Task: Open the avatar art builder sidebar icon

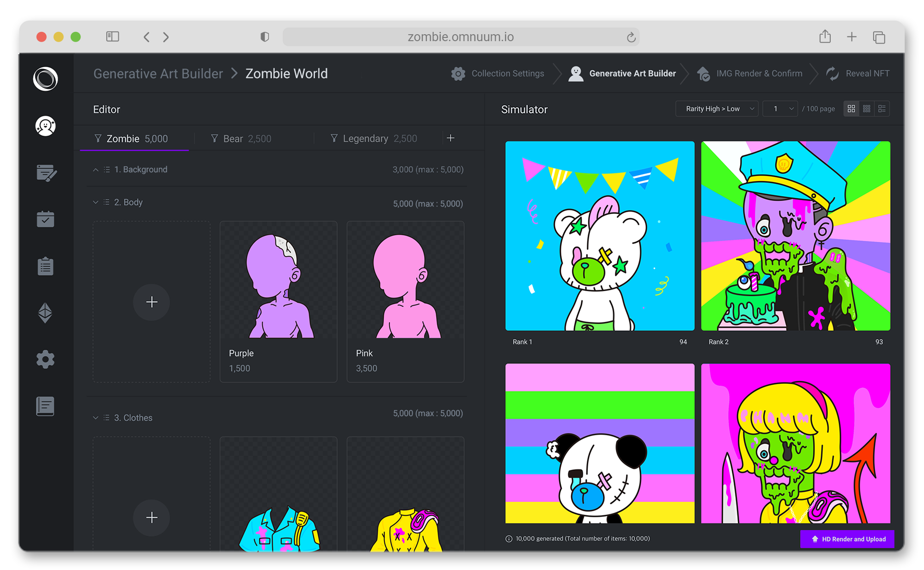Action: click(x=45, y=126)
